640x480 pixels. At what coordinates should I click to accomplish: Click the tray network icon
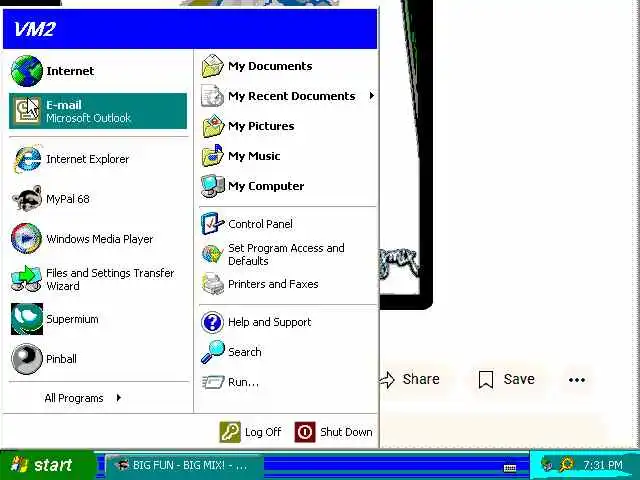coord(547,464)
